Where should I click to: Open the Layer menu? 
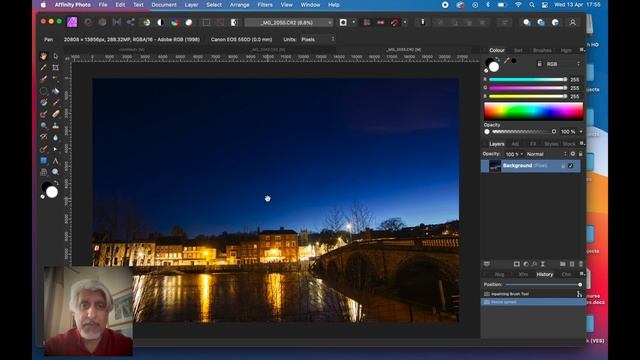click(x=191, y=5)
